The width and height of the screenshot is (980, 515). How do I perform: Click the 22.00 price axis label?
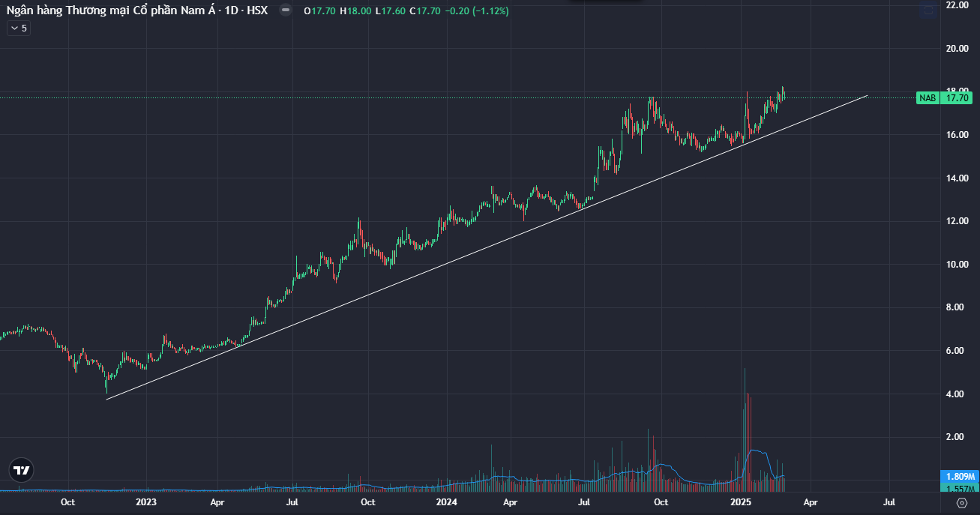[958, 5]
